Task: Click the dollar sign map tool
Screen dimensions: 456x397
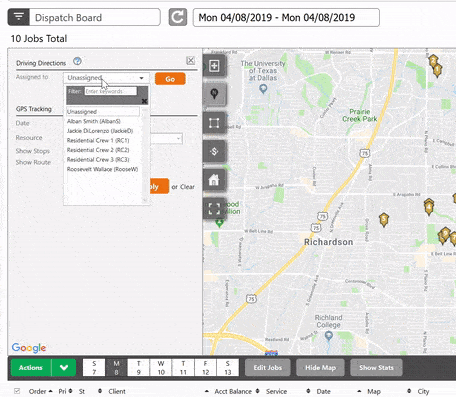Action: click(x=214, y=151)
